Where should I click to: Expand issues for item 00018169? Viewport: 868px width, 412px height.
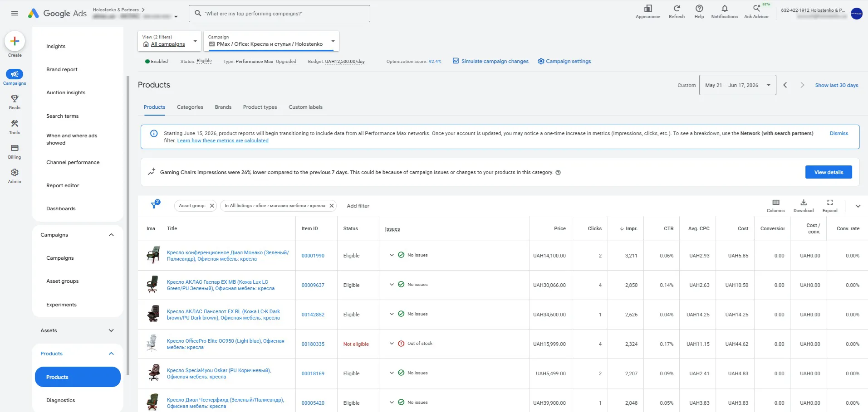[392, 373]
